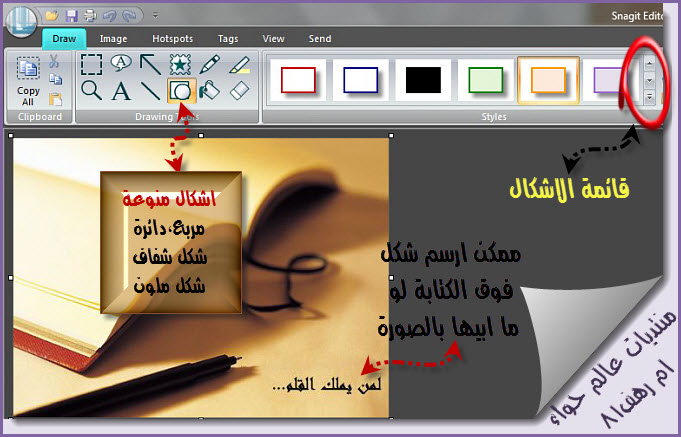
Task: Select the Stamp tool
Action: (x=180, y=65)
